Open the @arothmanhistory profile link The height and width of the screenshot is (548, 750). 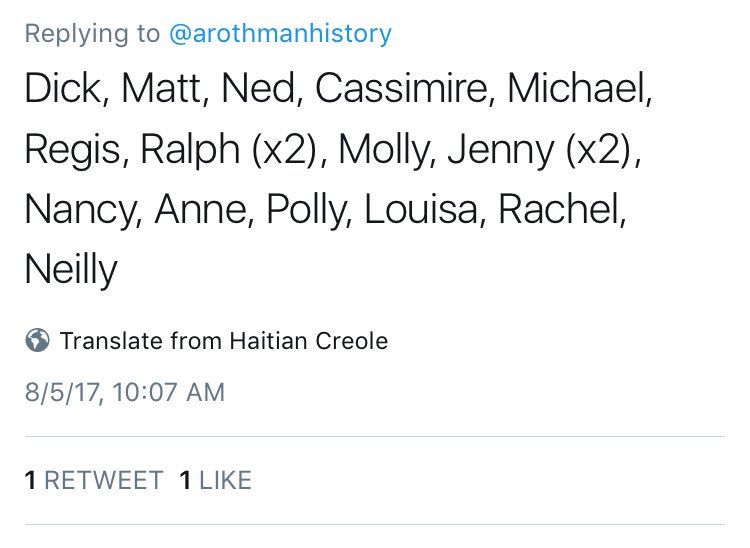pos(280,33)
